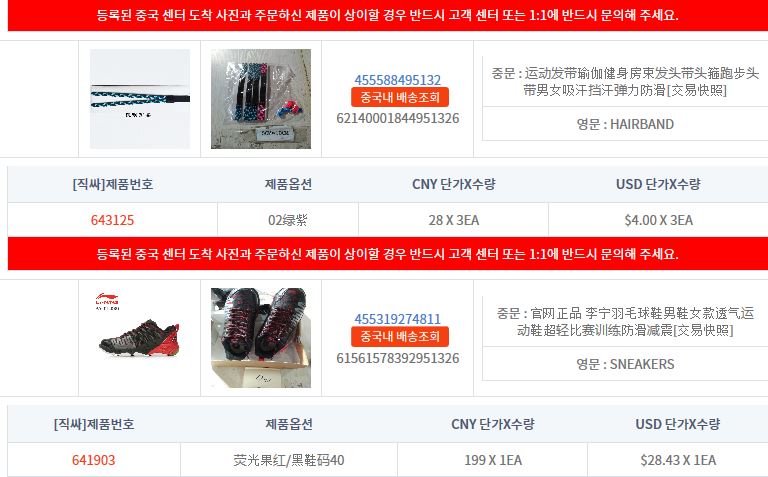Click the Chinese hairband product title
768x477 pixels.
(625, 82)
